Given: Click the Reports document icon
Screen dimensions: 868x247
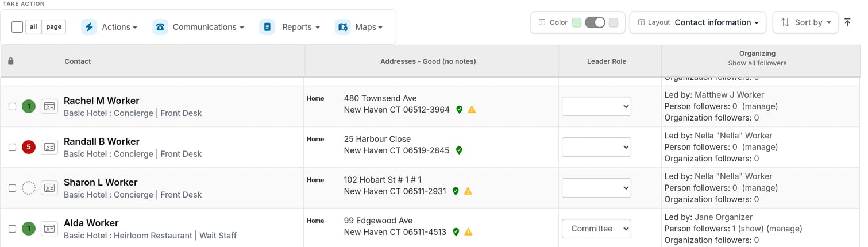Looking at the screenshot, I should click(267, 27).
